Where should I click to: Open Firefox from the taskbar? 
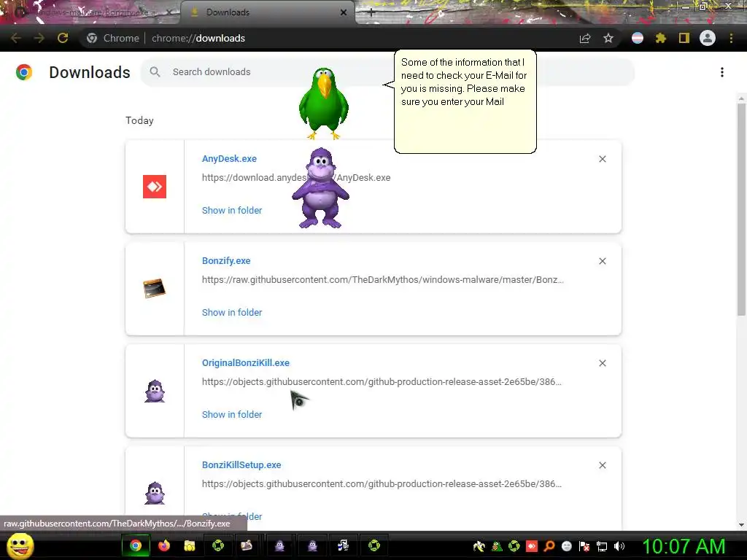pos(164,545)
